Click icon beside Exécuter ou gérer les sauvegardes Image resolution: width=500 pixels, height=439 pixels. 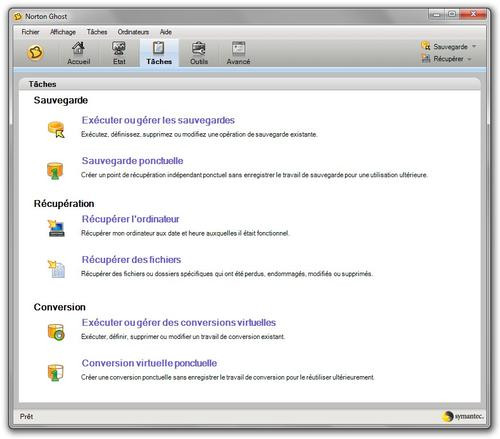click(x=56, y=129)
